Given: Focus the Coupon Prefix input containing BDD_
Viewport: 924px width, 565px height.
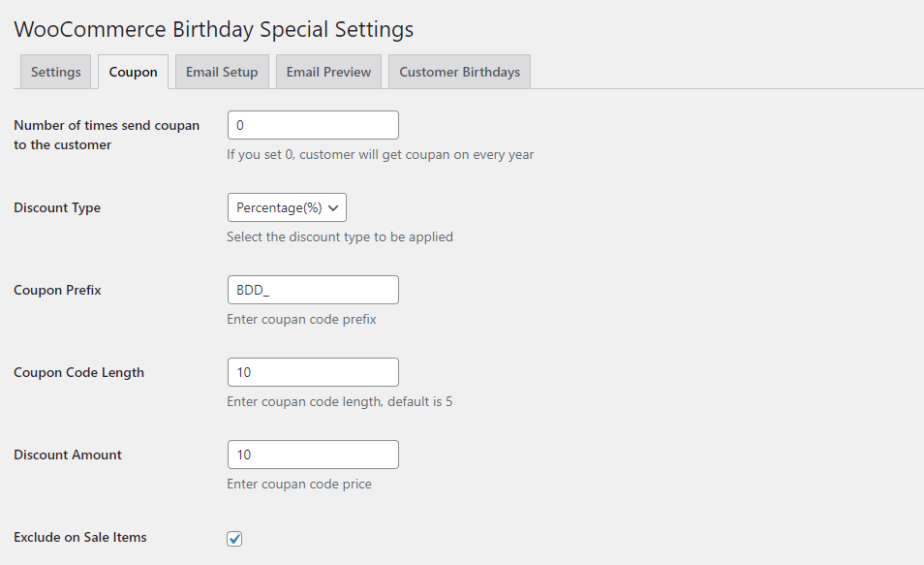Looking at the screenshot, I should click(313, 290).
